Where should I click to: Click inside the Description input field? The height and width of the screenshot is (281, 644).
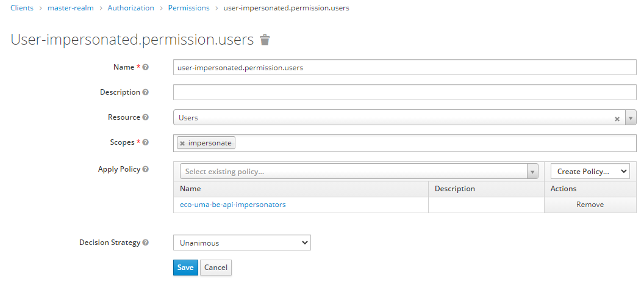tap(404, 92)
